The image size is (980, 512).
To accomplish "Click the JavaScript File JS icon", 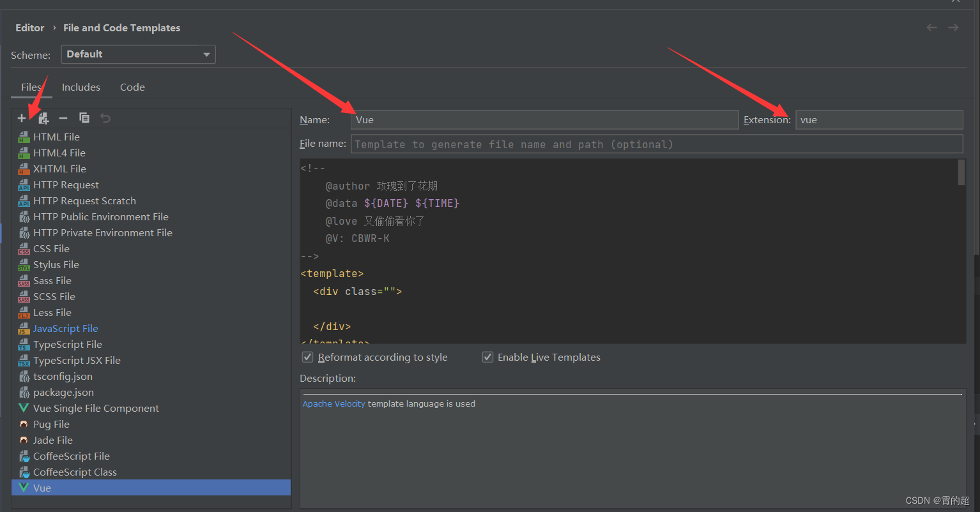I will click(x=24, y=328).
